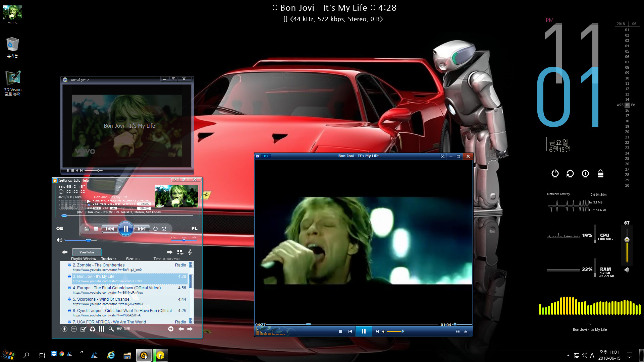Go to next playlist with right arrow
This screenshot has height=362, width=644.
tap(170, 252)
